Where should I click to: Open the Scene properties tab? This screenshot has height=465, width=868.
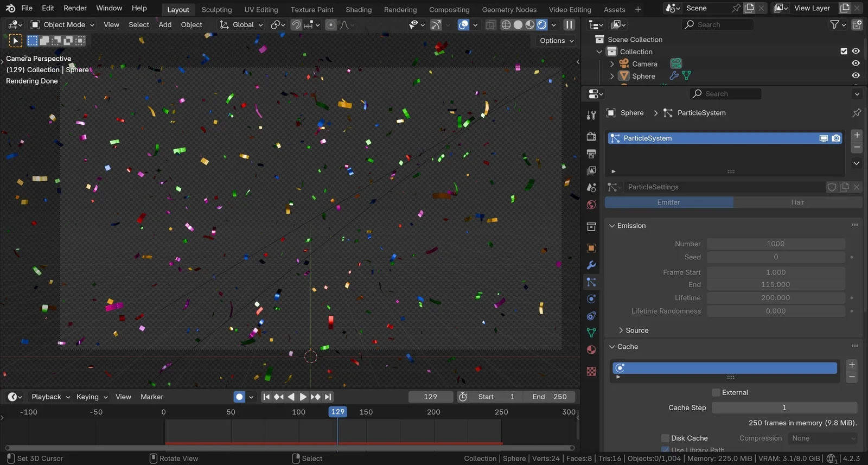[x=591, y=187]
